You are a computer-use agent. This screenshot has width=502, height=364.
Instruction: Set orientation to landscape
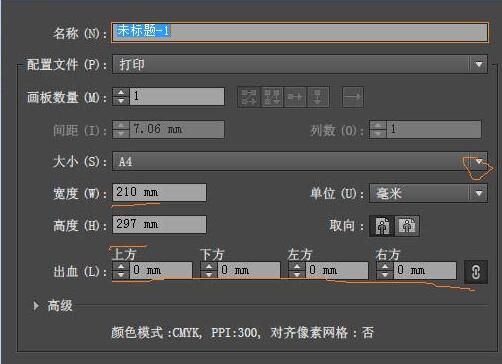407,226
